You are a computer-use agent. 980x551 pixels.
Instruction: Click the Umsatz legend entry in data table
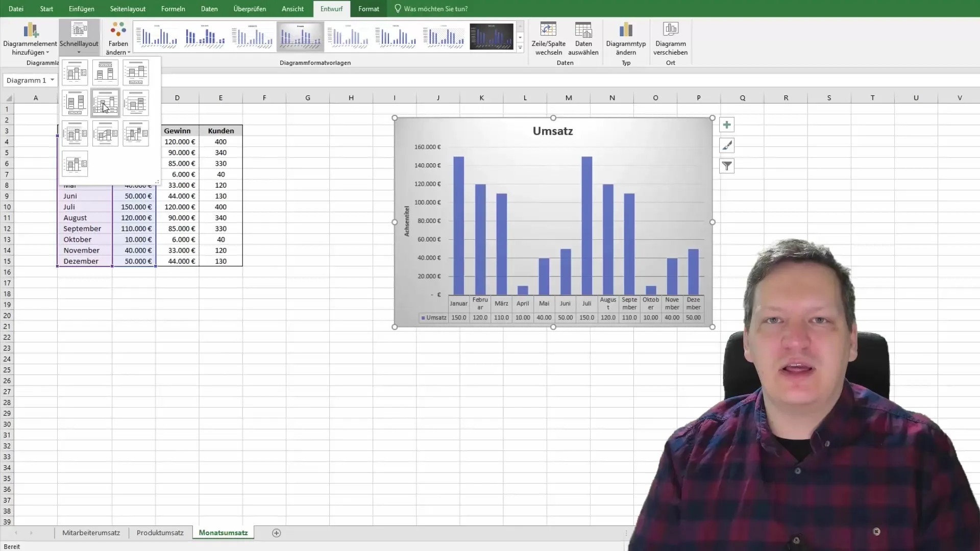tap(434, 317)
